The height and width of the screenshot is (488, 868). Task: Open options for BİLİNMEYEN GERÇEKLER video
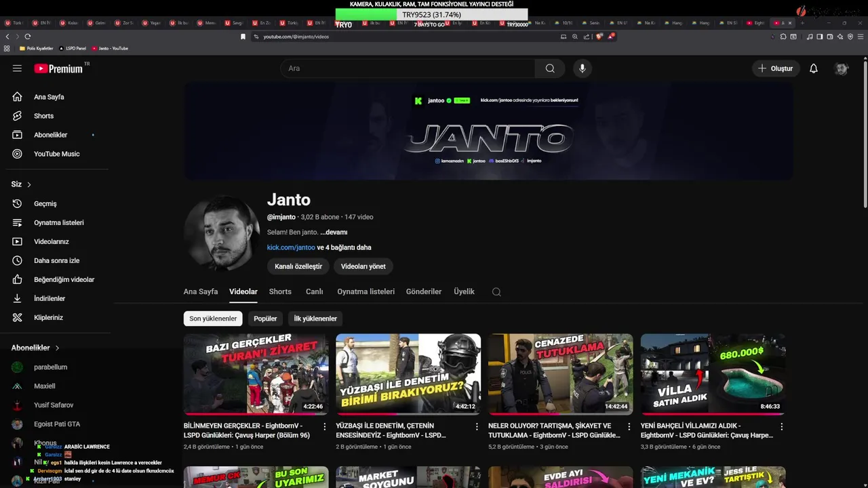pyautogui.click(x=324, y=427)
